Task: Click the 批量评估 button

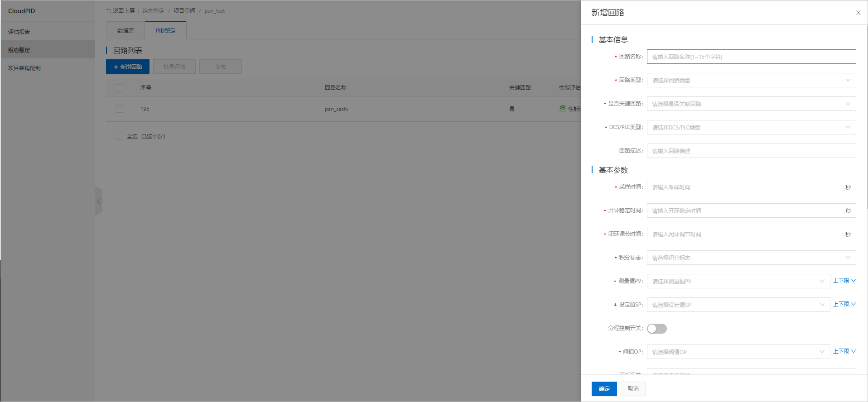Action: (x=174, y=67)
